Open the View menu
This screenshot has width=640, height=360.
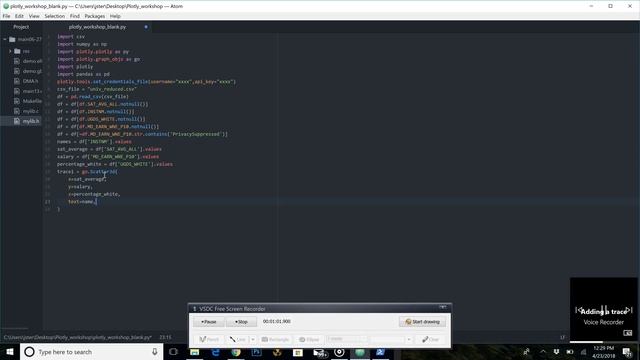click(34, 16)
